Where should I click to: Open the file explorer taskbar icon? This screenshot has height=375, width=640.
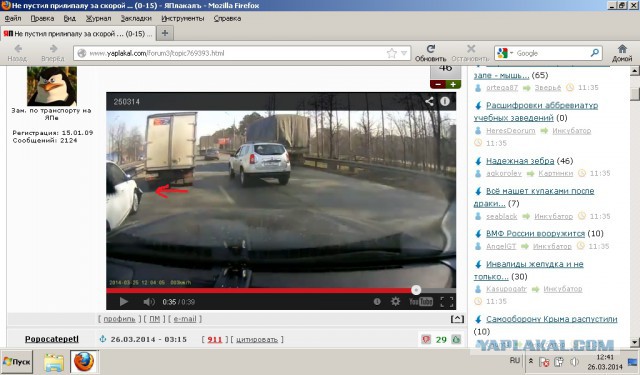pos(54,362)
